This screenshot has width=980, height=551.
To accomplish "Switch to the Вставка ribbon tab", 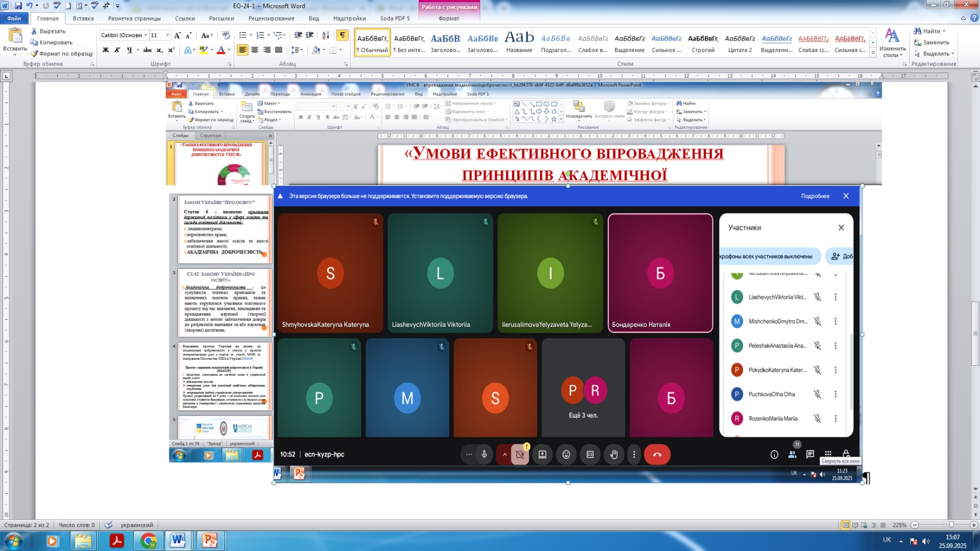I will (x=83, y=18).
